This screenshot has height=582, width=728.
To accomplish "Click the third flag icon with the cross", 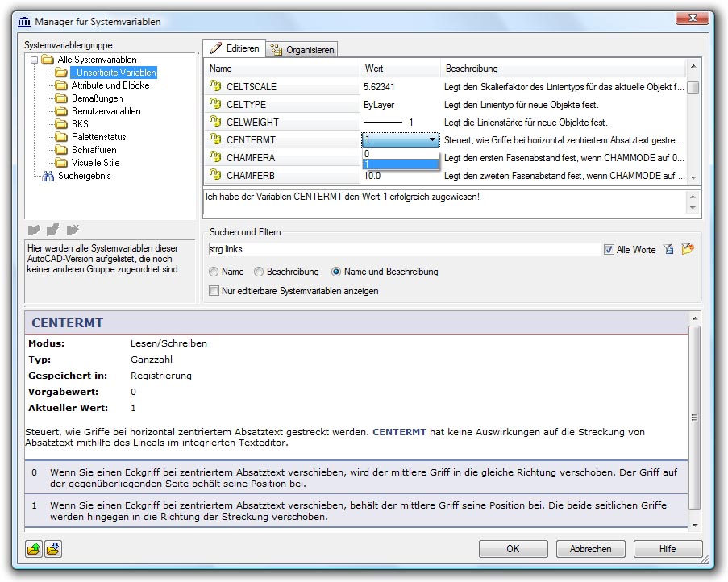I will tap(73, 229).
